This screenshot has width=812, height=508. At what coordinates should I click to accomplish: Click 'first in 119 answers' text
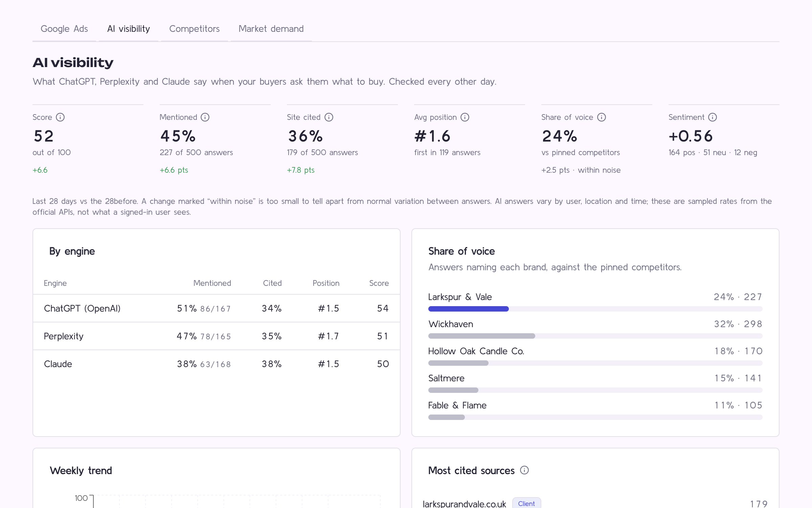(x=447, y=152)
